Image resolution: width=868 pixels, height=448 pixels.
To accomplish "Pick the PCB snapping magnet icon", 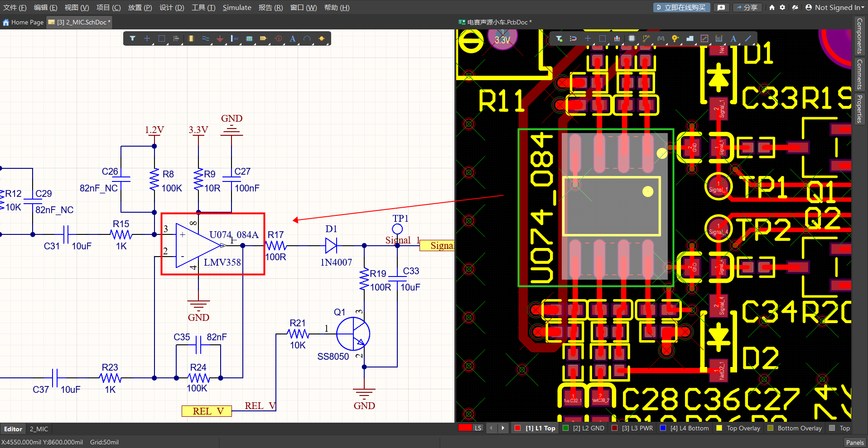I will click(x=573, y=39).
